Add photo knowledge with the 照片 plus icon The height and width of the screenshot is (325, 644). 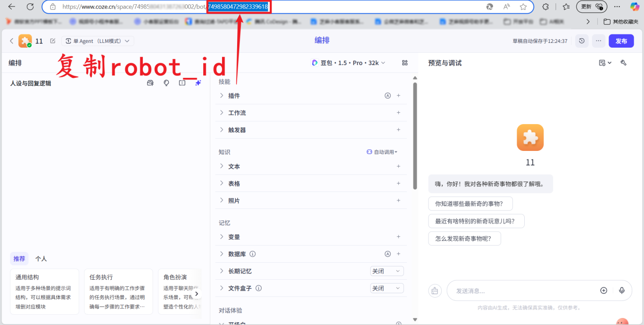point(398,200)
